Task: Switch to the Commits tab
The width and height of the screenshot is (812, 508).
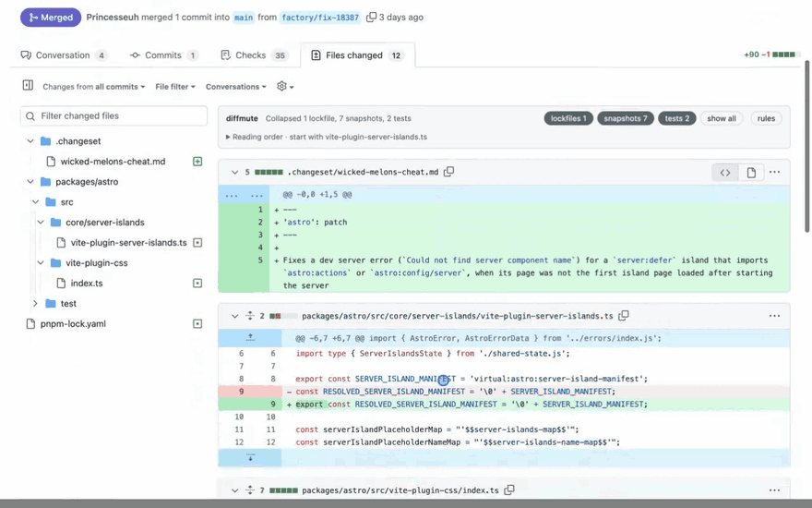Action: coord(163,54)
